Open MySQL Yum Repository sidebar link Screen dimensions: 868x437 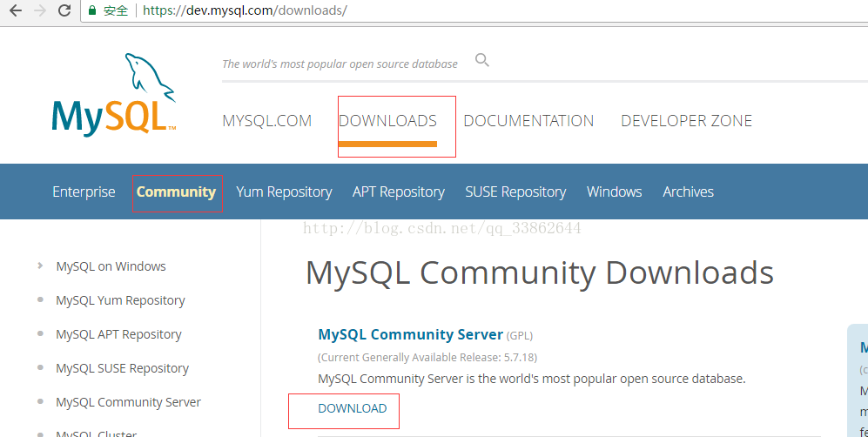(x=120, y=300)
